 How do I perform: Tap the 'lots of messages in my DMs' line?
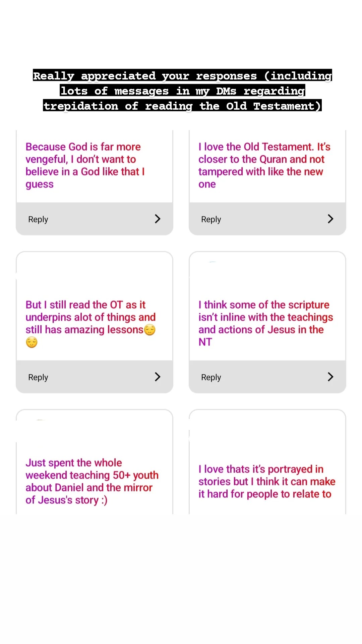182,91
